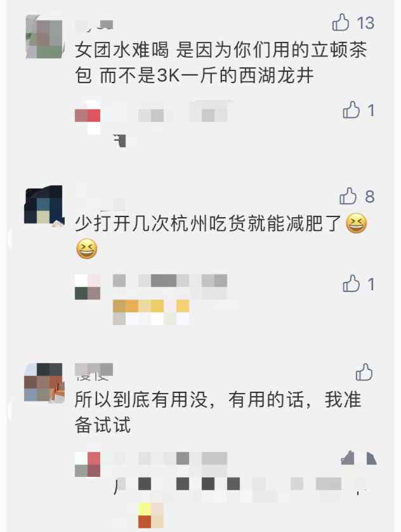Viewport: 401px width, 532px height.
Task: Open avatar of 杭州吃货 commenter
Action: point(44,205)
